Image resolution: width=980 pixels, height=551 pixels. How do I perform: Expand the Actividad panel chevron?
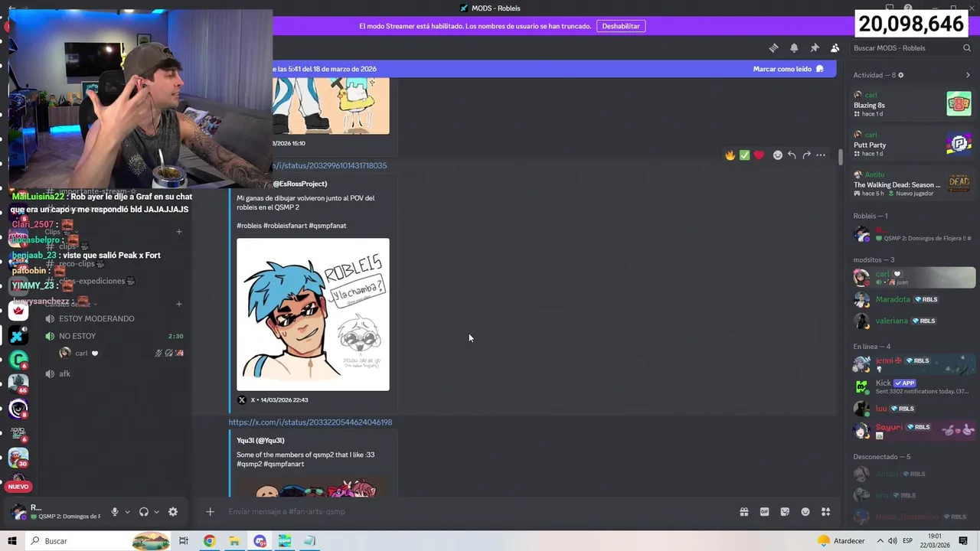pyautogui.click(x=968, y=75)
